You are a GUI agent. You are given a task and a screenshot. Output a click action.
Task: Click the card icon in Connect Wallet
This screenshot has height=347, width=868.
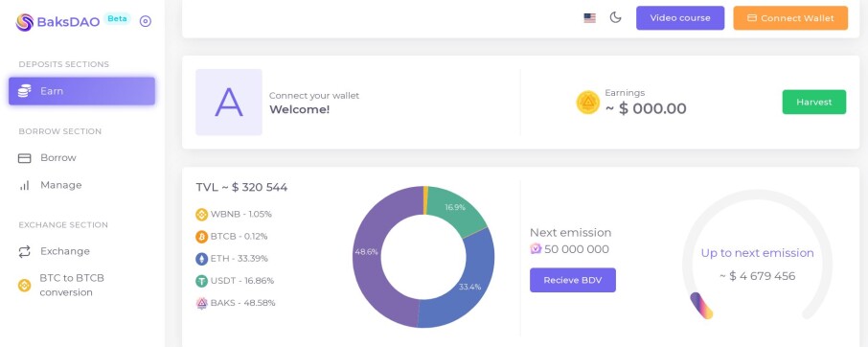click(x=752, y=17)
